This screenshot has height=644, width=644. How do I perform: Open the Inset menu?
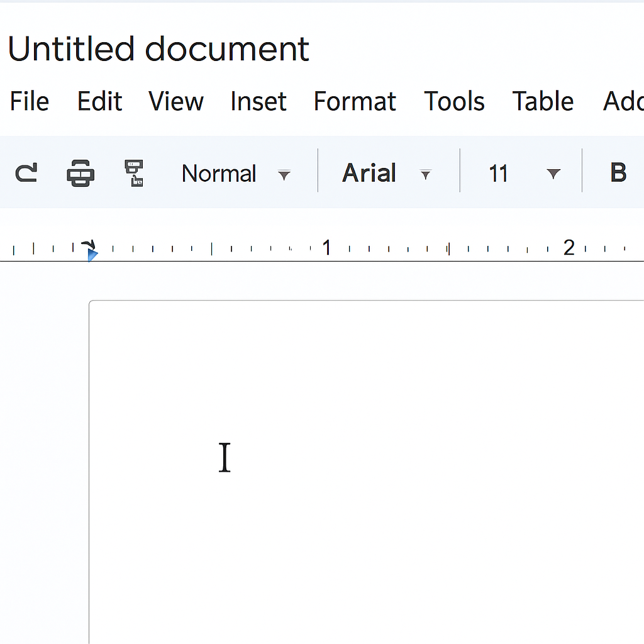258,101
